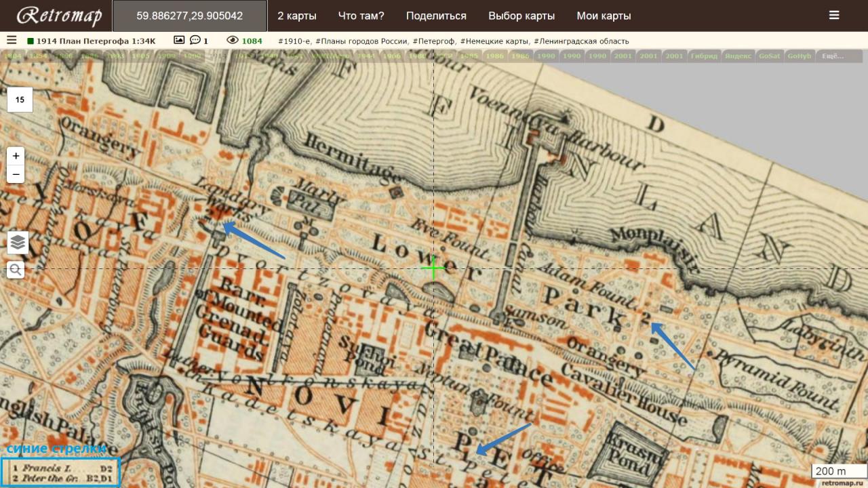Viewport: 868px width, 488px height.
Task: Open 'Выбор карты' menu item
Action: [x=521, y=16]
